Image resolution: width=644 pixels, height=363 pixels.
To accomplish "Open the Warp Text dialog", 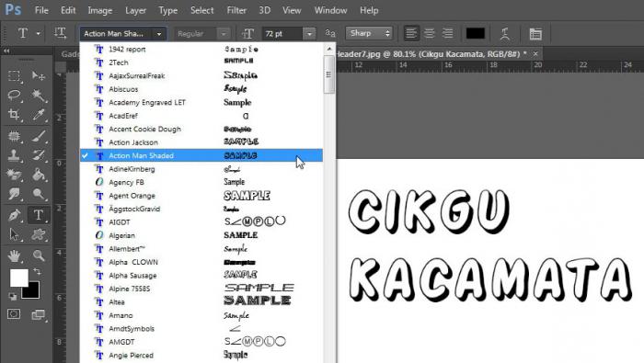I will pos(505,34).
